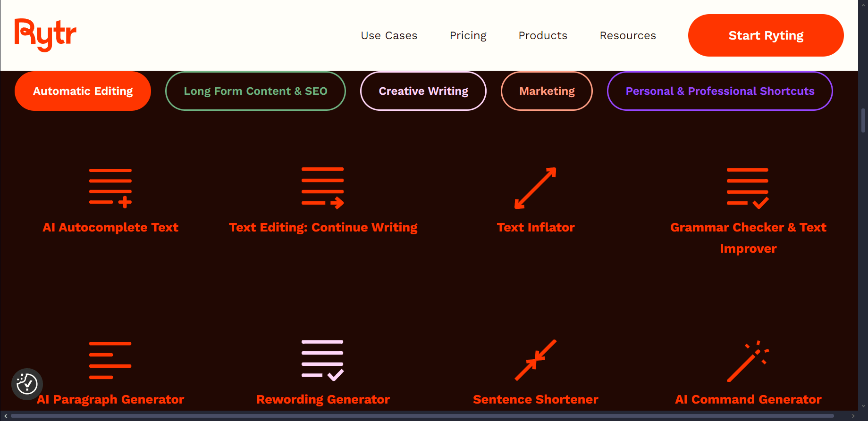Go to the Rytr logo homepage
The width and height of the screenshot is (868, 421).
[45, 35]
